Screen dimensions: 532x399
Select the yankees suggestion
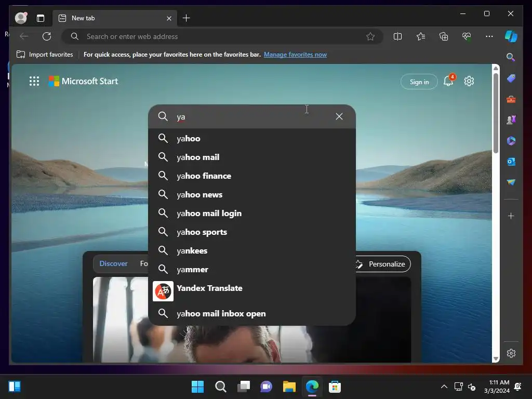point(252,251)
